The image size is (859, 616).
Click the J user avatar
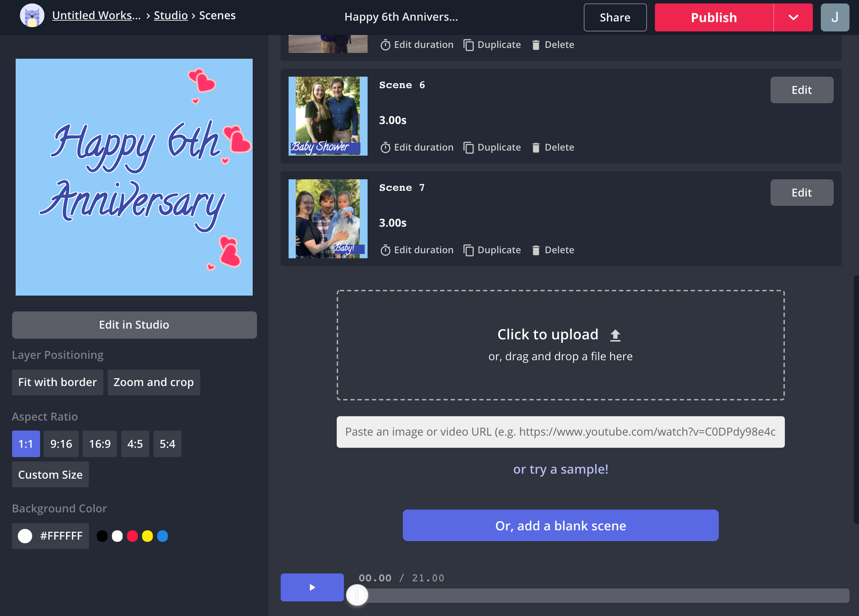[x=835, y=18]
